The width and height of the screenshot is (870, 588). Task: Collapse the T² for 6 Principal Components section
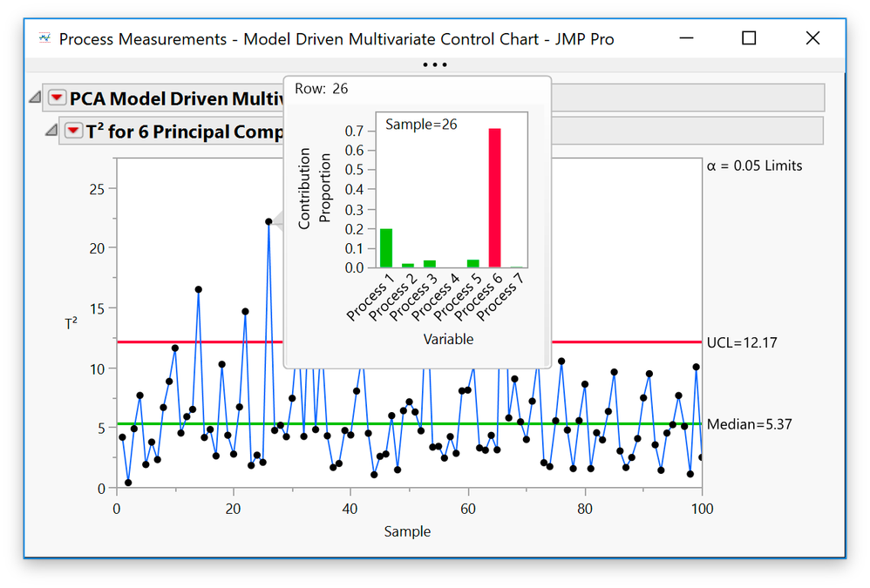(x=51, y=131)
